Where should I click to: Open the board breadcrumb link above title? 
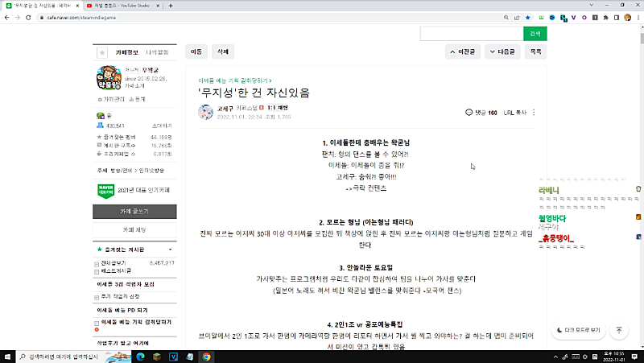coord(234,80)
